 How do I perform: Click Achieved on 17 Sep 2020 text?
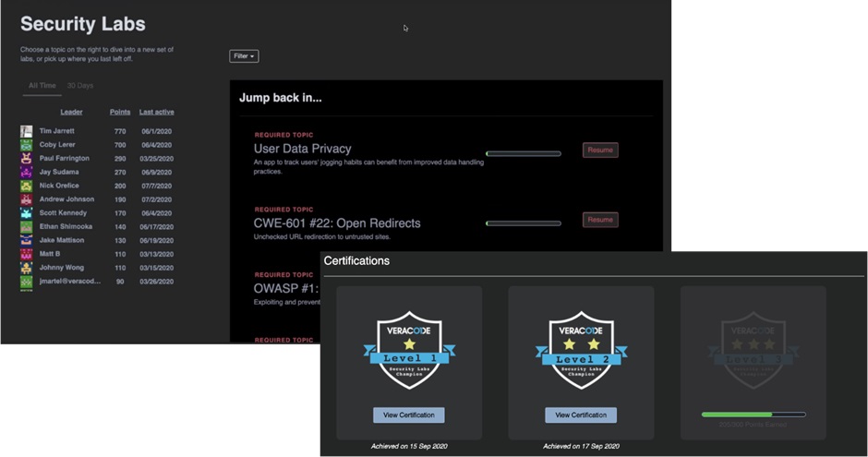click(581, 446)
